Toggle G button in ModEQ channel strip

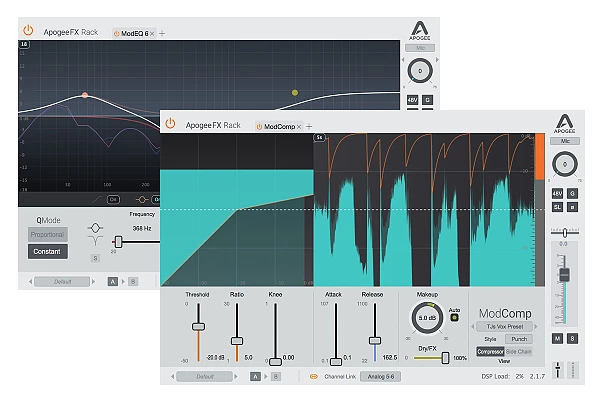[427, 100]
